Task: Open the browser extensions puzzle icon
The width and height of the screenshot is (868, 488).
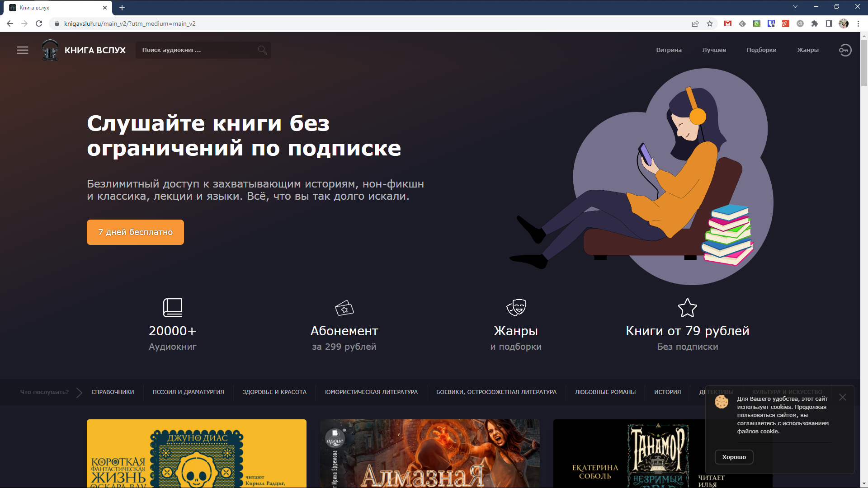Action: click(x=815, y=23)
